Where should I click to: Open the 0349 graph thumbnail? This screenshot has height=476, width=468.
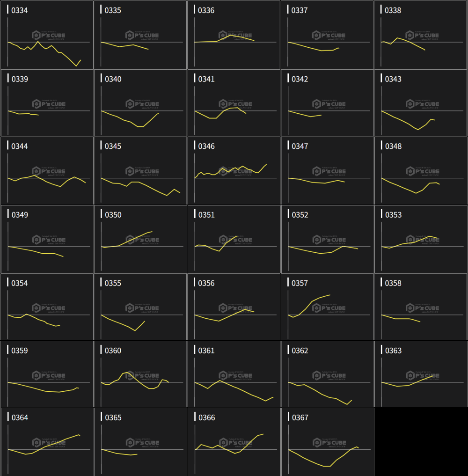click(x=47, y=239)
